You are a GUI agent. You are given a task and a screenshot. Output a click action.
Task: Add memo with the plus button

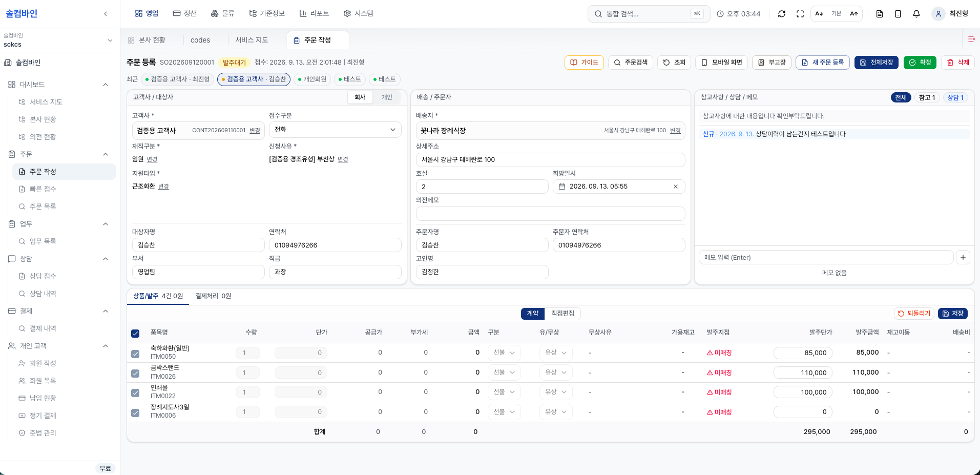pyautogui.click(x=963, y=257)
